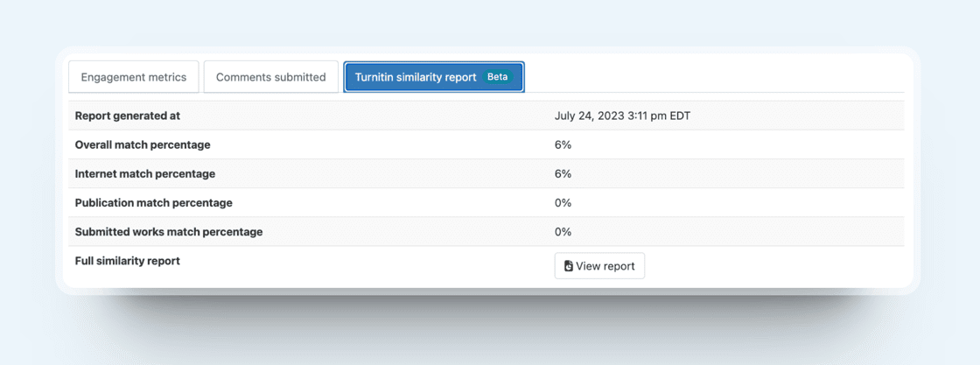Click the 'EDT' timezone text
Image resolution: width=980 pixels, height=365 pixels.
point(680,116)
